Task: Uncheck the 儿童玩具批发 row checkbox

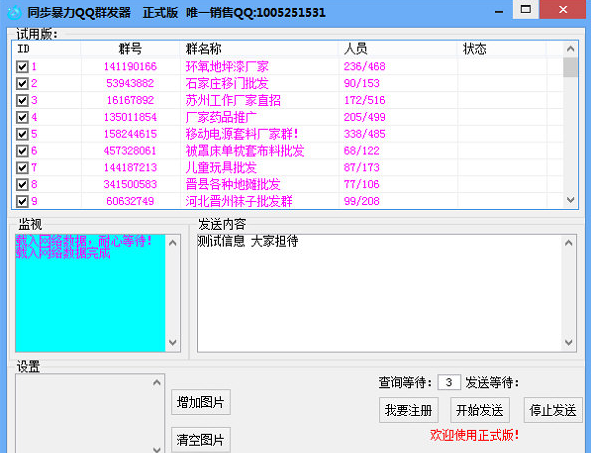Action: point(22,167)
